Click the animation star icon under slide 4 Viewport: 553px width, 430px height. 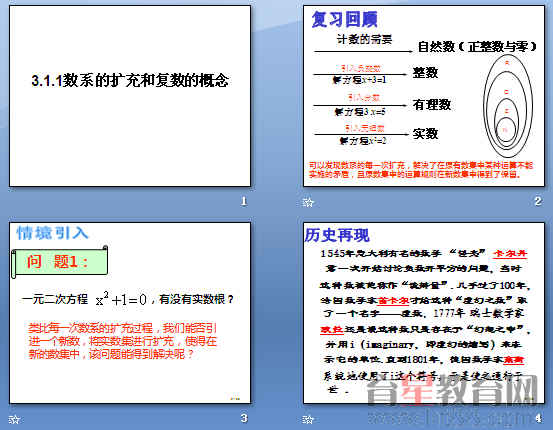(308, 419)
